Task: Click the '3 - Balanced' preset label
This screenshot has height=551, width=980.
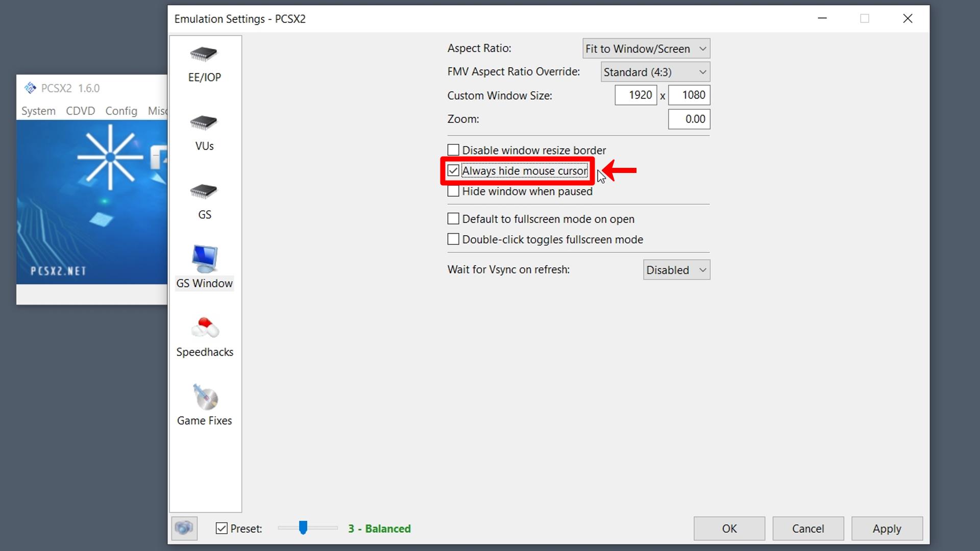Action: (379, 529)
